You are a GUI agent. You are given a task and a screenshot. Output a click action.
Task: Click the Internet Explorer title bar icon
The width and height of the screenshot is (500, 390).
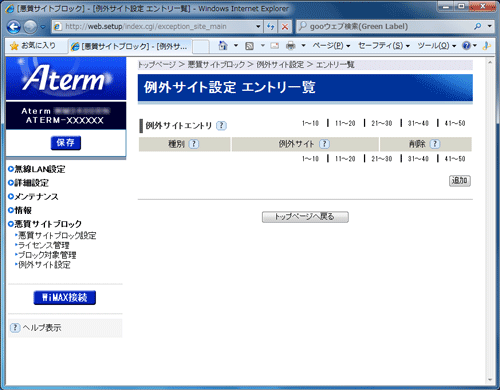pos(10,9)
